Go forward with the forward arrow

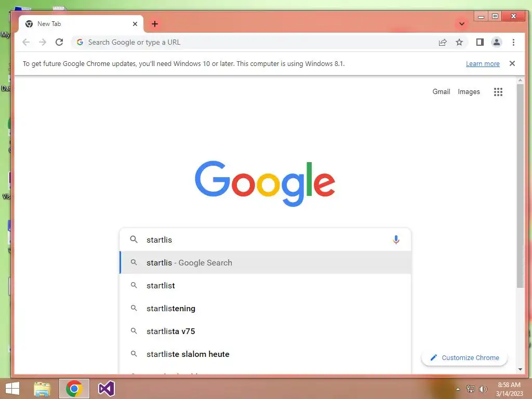43,42
